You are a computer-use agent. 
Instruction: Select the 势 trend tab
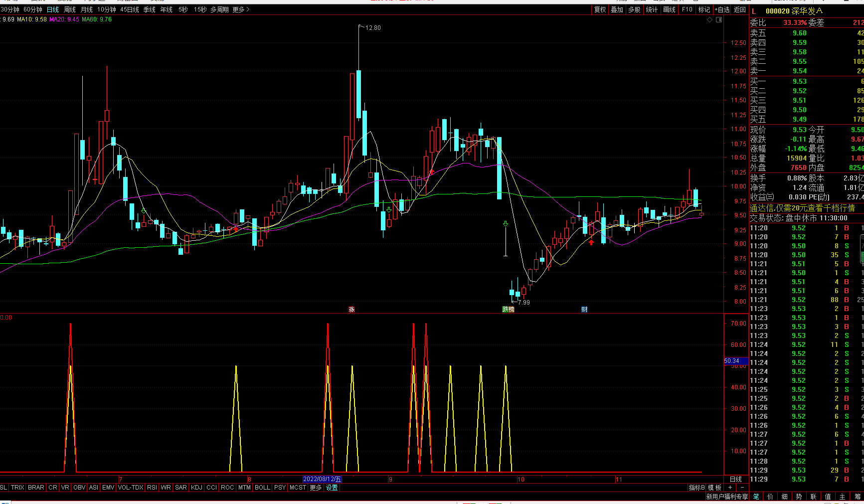799,497
